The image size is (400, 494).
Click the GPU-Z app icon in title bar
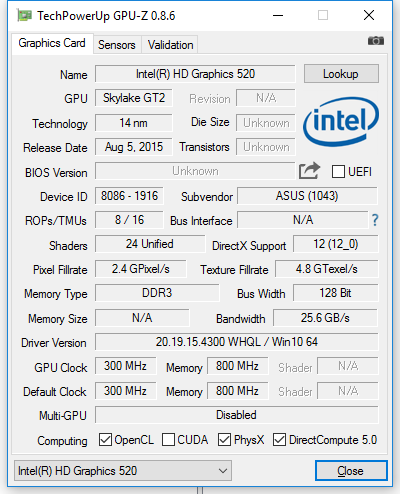(24, 16)
